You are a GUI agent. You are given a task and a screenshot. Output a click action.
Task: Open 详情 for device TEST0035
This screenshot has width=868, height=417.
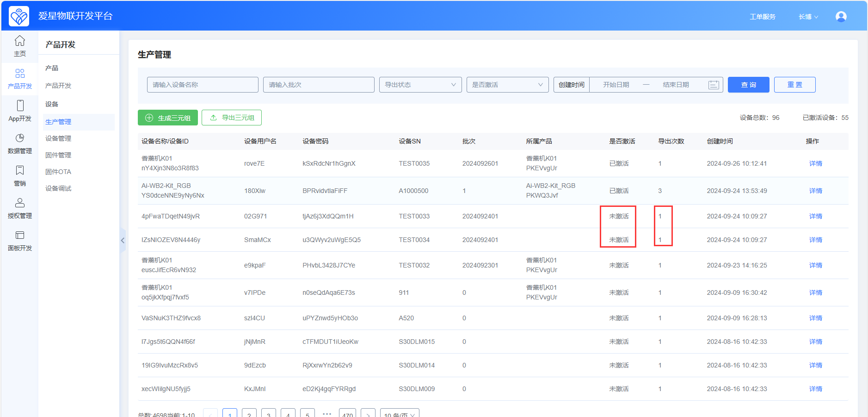816,163
